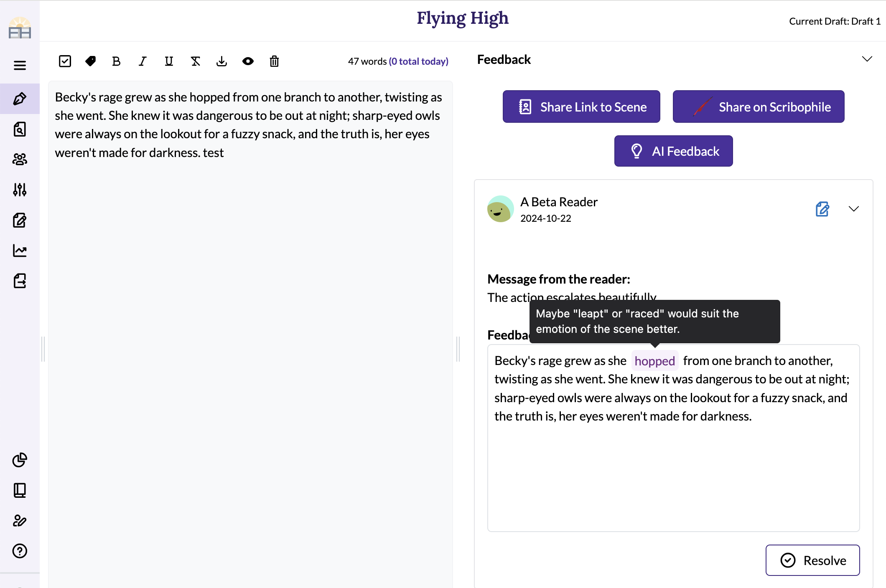Screen dimensions: 886x588
Task: Click Share Link to Scene button
Action: pyautogui.click(x=580, y=107)
